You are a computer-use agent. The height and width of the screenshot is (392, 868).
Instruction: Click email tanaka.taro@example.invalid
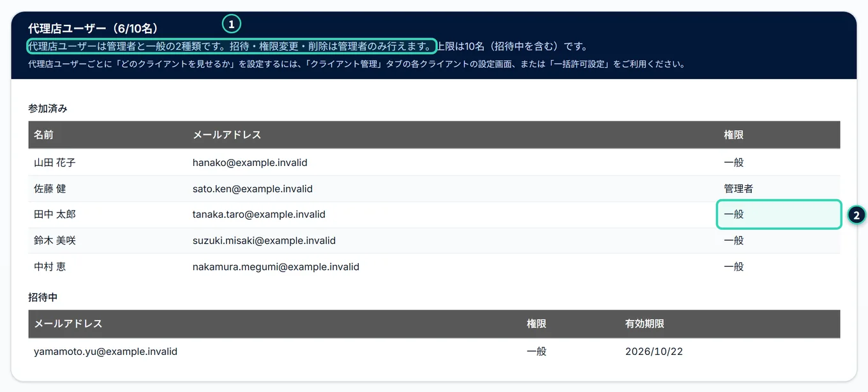[259, 215]
